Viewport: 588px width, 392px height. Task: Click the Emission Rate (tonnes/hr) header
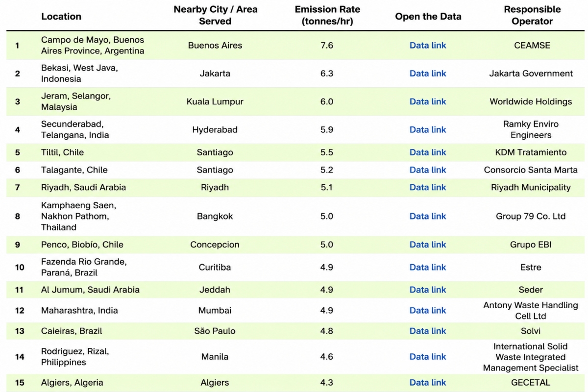tap(328, 15)
